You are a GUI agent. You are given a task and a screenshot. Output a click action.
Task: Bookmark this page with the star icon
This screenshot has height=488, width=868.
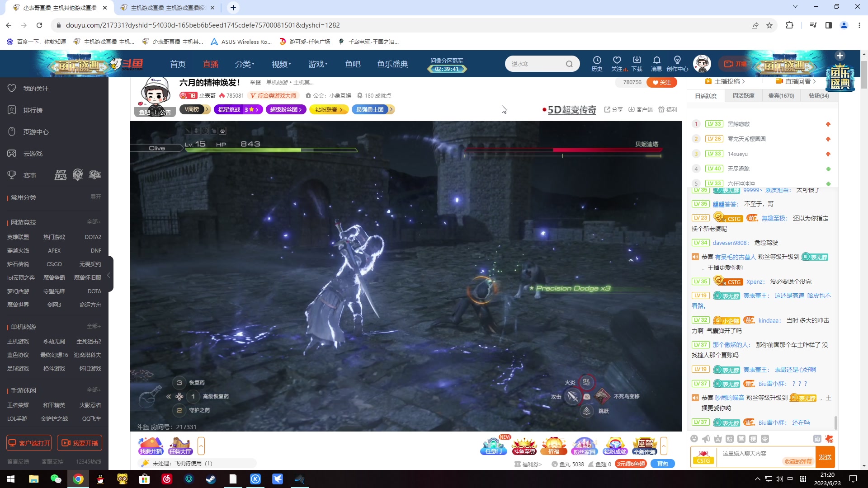pyautogui.click(x=769, y=25)
